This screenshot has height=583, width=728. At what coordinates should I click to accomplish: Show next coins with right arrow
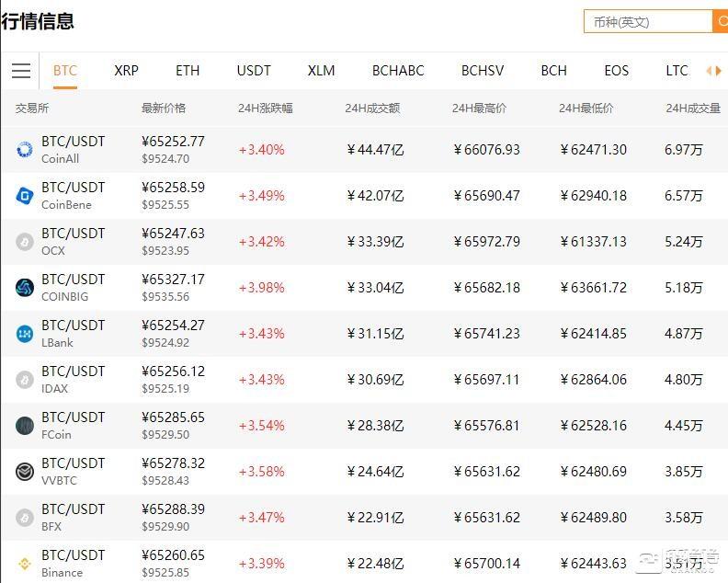(x=719, y=71)
